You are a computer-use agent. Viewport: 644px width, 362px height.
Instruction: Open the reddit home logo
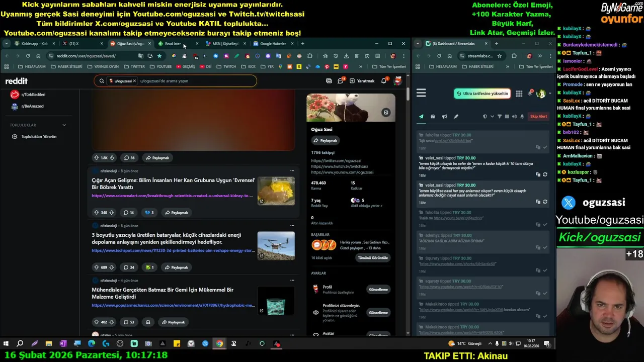coord(17,81)
